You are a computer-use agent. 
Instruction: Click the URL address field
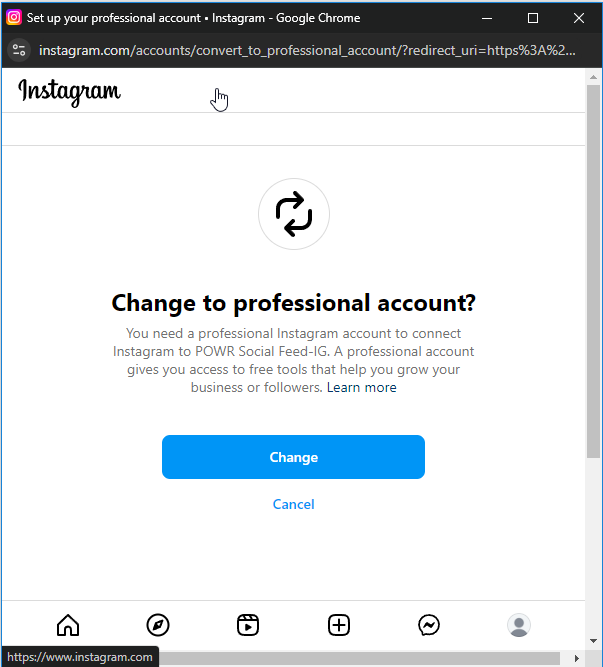point(307,51)
